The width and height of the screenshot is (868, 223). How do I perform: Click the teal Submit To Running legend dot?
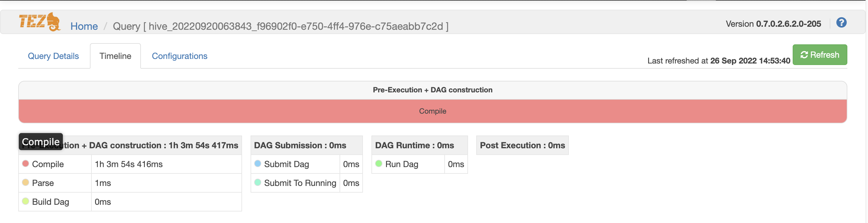[258, 183]
